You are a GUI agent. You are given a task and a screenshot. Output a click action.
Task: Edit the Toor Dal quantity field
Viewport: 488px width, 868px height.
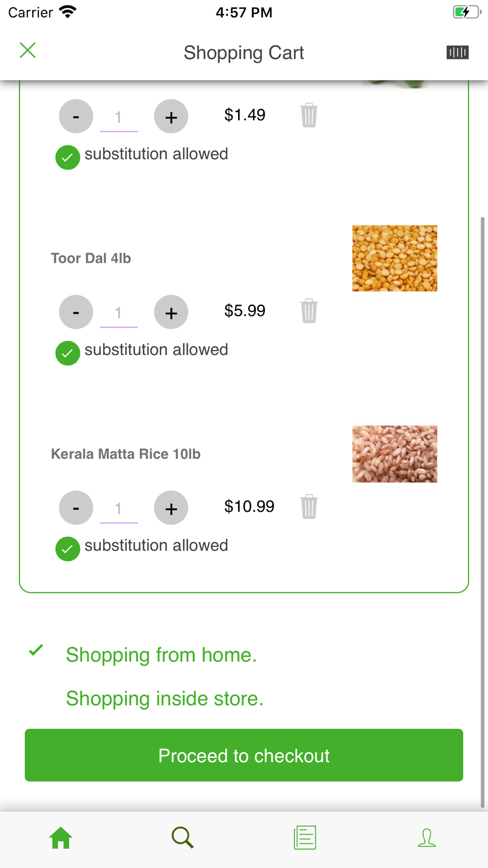[119, 313]
